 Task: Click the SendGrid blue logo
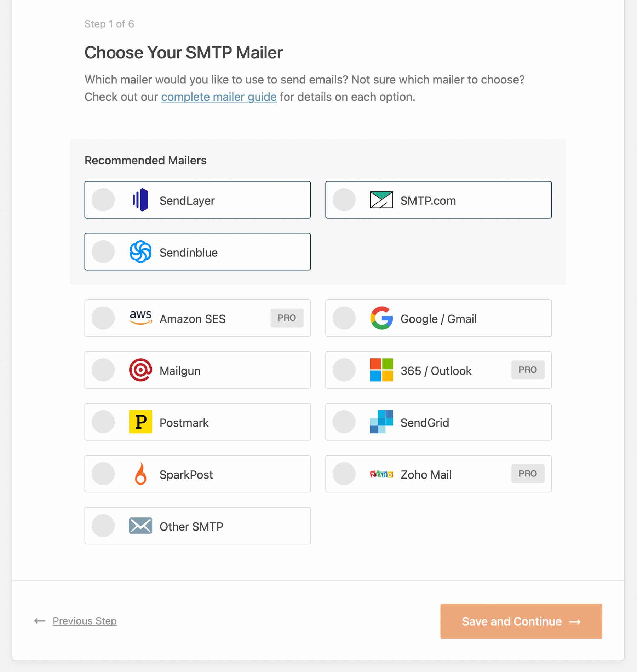click(381, 422)
